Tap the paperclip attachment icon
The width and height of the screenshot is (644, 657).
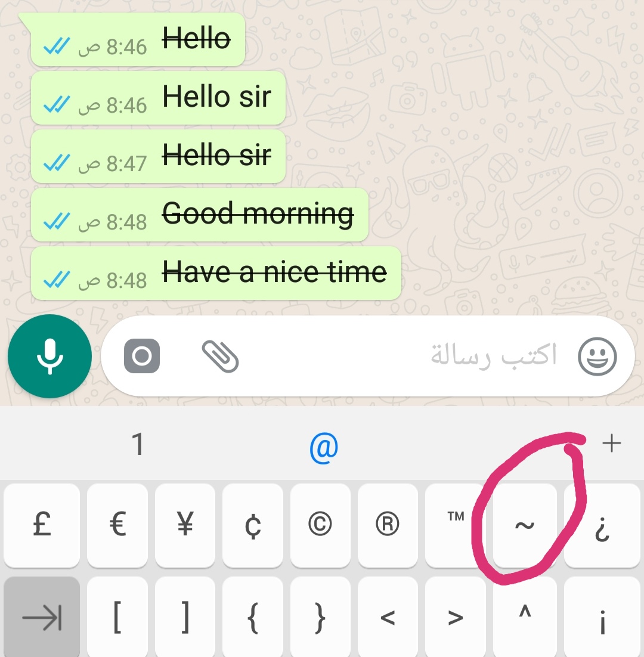click(221, 356)
